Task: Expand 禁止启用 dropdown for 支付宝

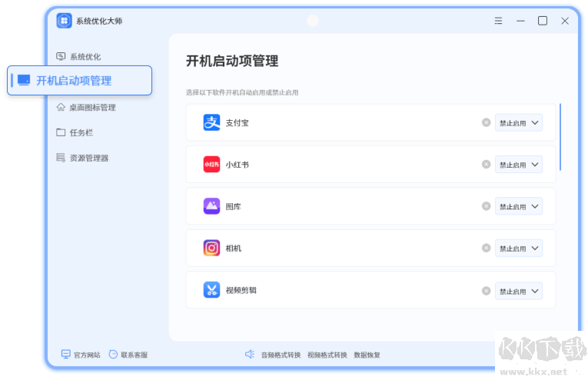Action: (519, 123)
